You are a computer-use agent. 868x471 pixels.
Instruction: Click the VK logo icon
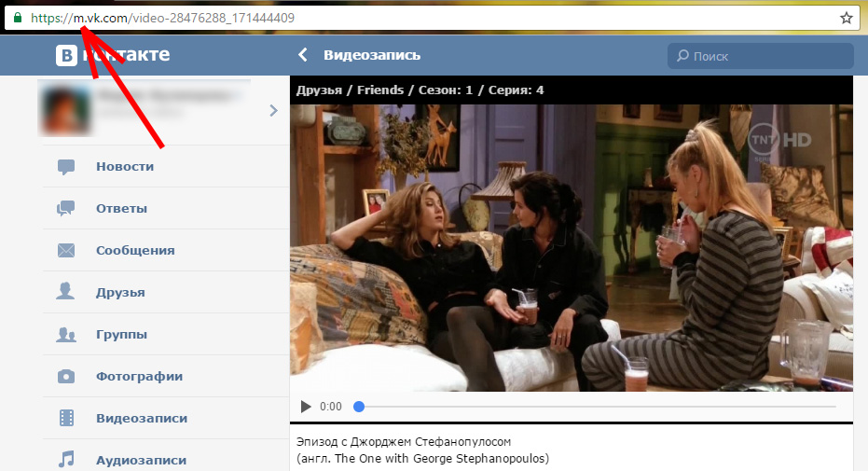click(x=65, y=56)
